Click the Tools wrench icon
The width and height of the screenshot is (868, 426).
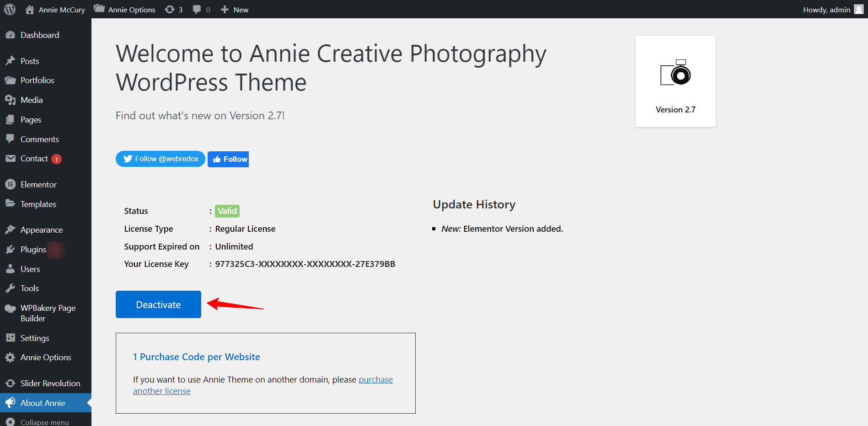(10, 288)
